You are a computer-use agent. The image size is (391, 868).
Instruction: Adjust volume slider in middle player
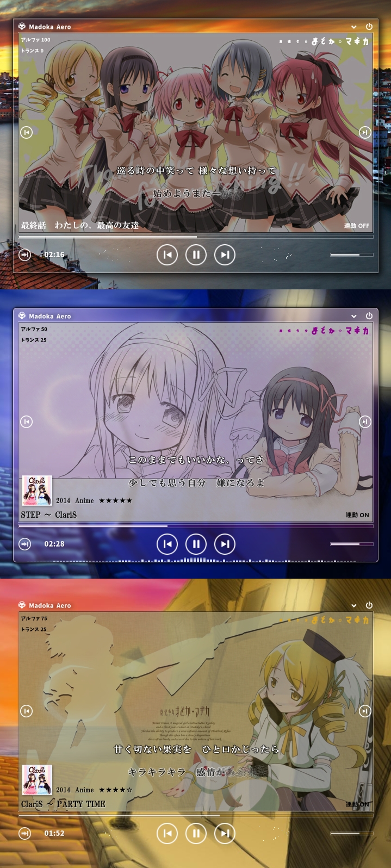coord(351,544)
